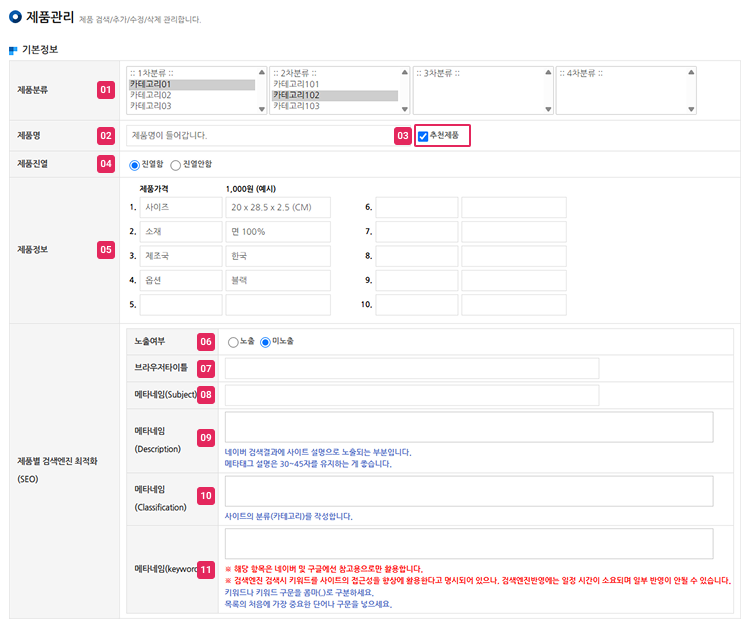750x628 pixels.
Task: Select 카테고리101 in the 2차분류 list
Action: (335, 84)
